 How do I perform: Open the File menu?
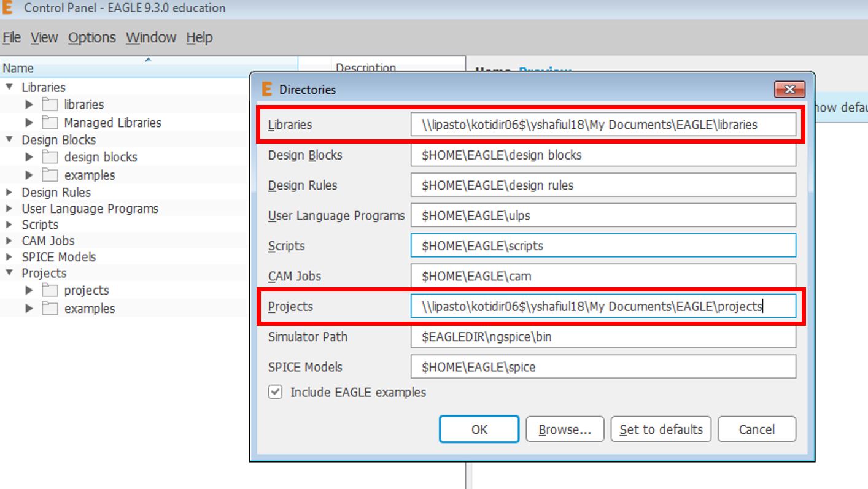coord(12,37)
